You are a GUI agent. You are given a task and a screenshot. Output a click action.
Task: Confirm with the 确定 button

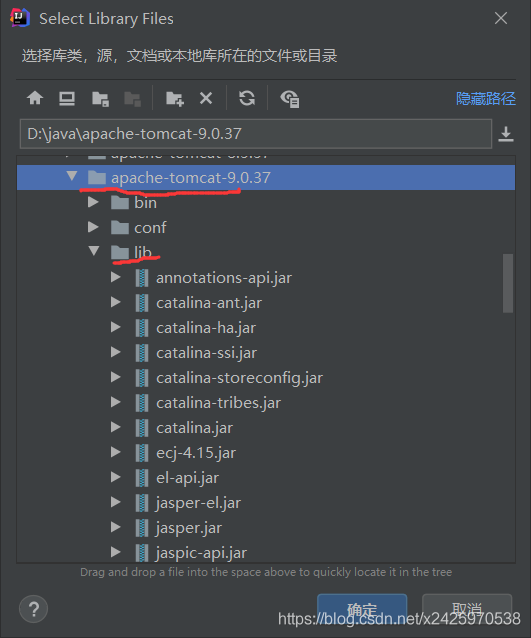[362, 609]
